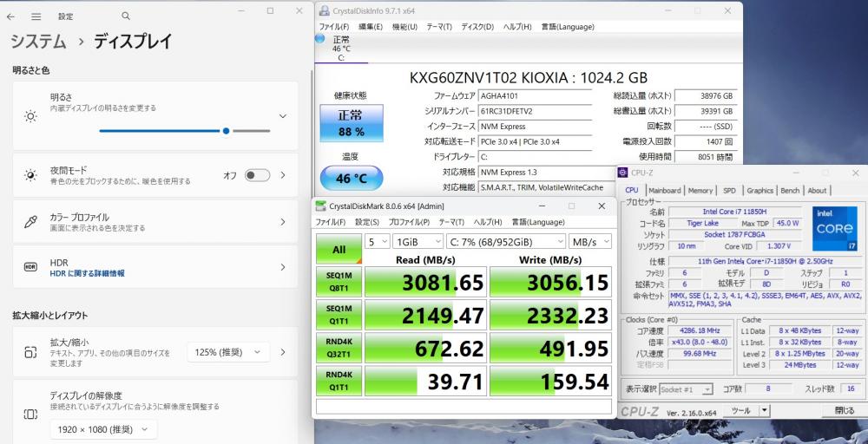Click the HDR badge icon
Viewport: 868px width, 444px height.
tap(30, 267)
